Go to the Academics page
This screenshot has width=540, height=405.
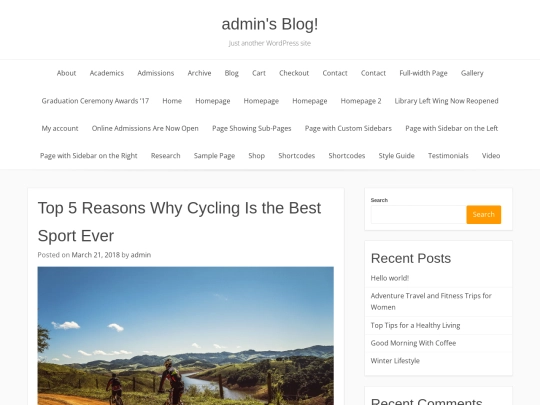(x=107, y=73)
